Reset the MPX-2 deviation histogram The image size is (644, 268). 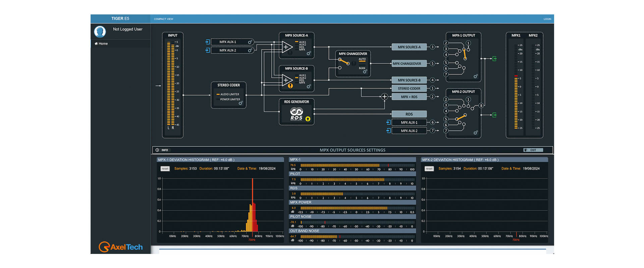coord(429,169)
